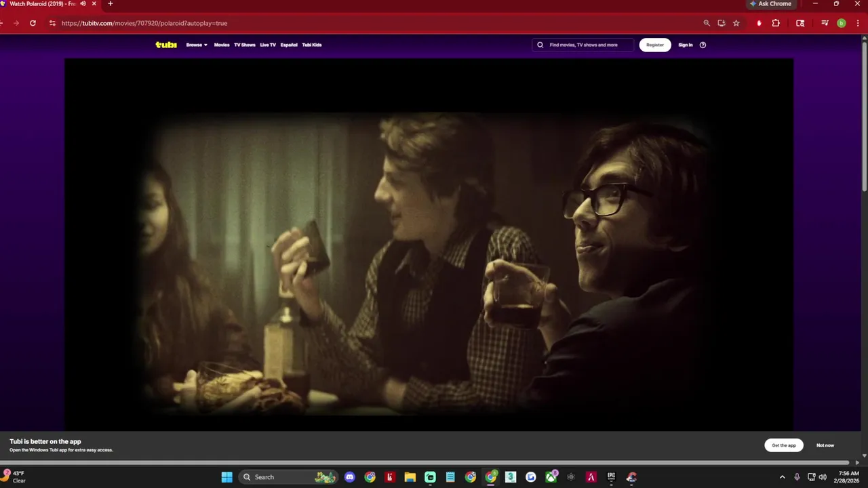Click the video player to pause
The height and width of the screenshot is (488, 868).
click(x=429, y=244)
